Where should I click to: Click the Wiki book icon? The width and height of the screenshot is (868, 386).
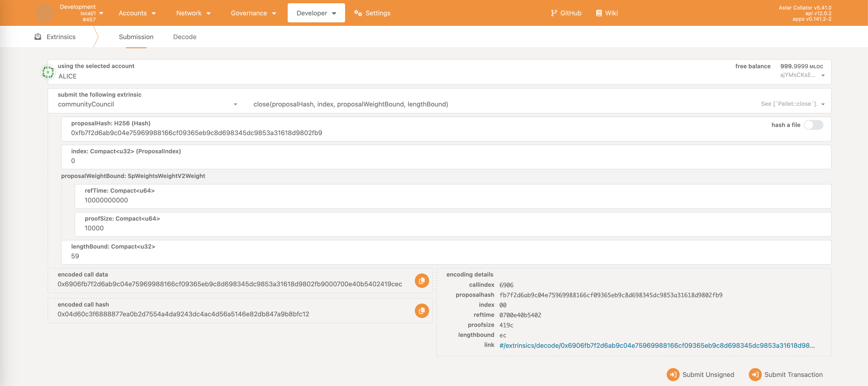point(599,13)
